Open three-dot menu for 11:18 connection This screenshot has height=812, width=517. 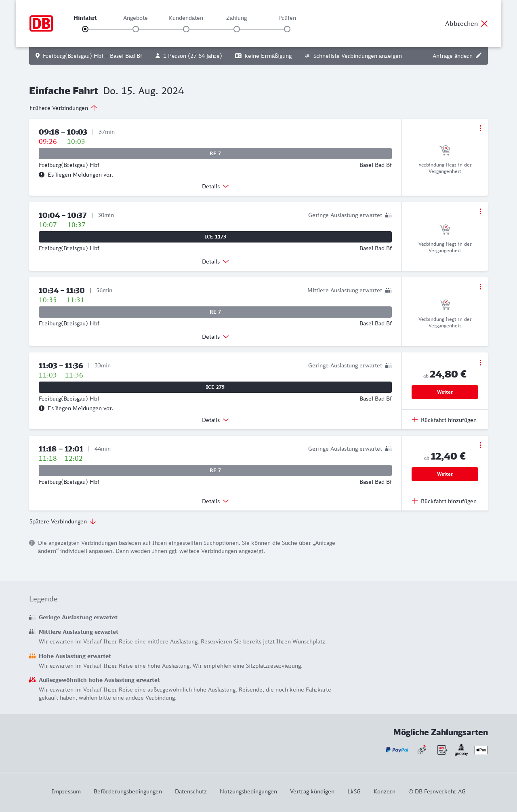point(480,445)
